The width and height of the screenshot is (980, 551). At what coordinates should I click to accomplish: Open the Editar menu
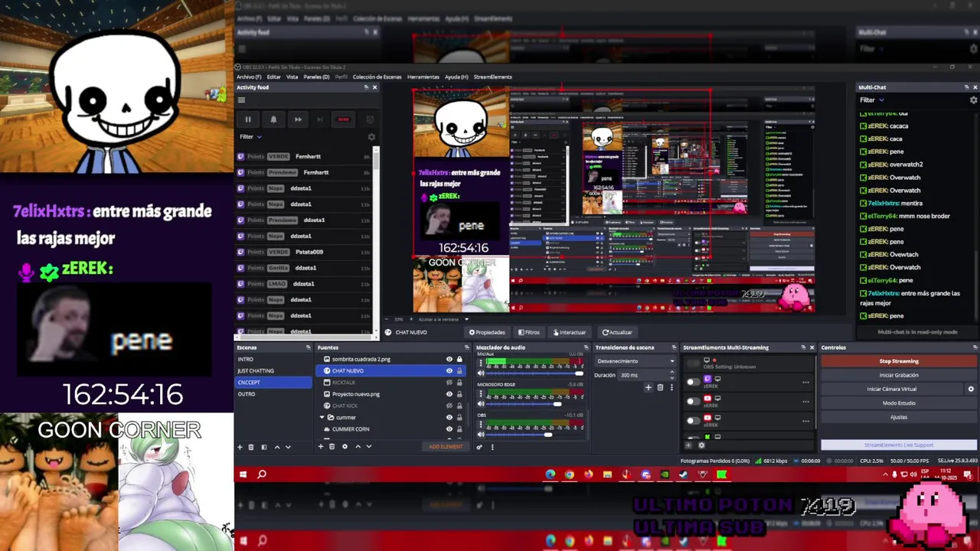[273, 77]
